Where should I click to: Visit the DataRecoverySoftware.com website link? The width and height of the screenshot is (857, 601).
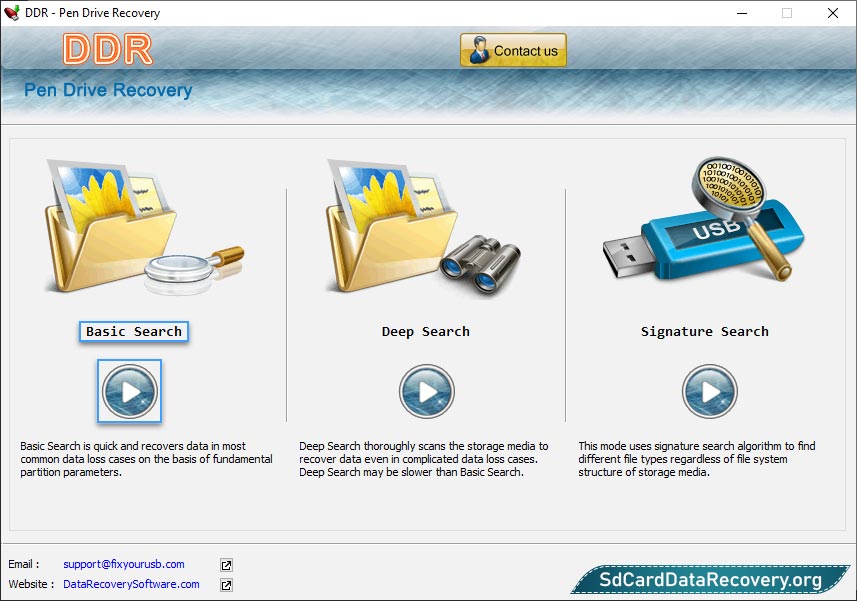coord(131,585)
